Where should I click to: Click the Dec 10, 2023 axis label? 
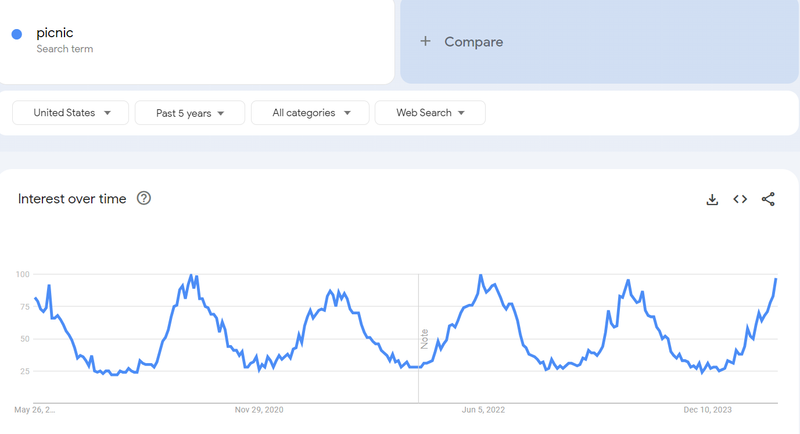pyautogui.click(x=708, y=410)
